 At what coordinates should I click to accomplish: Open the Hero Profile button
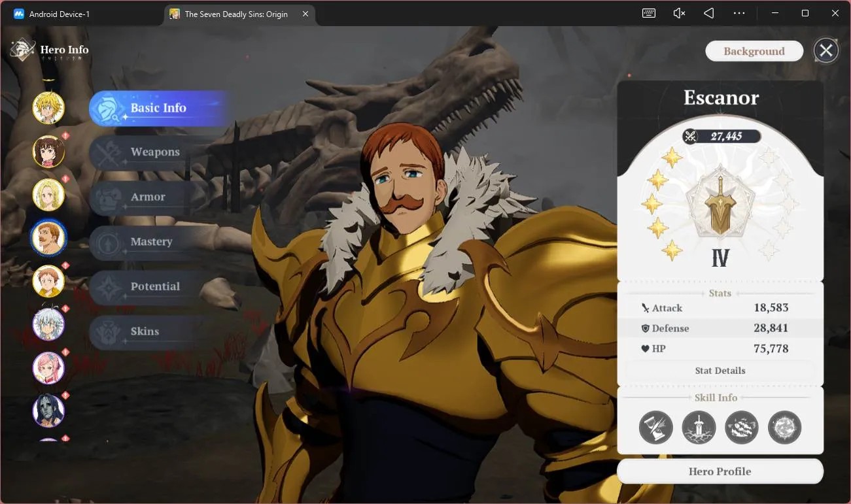coord(720,471)
